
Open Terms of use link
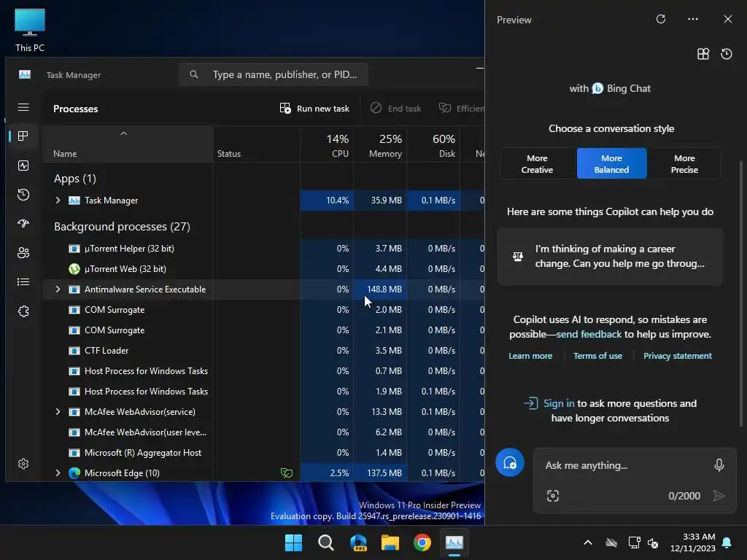(597, 356)
